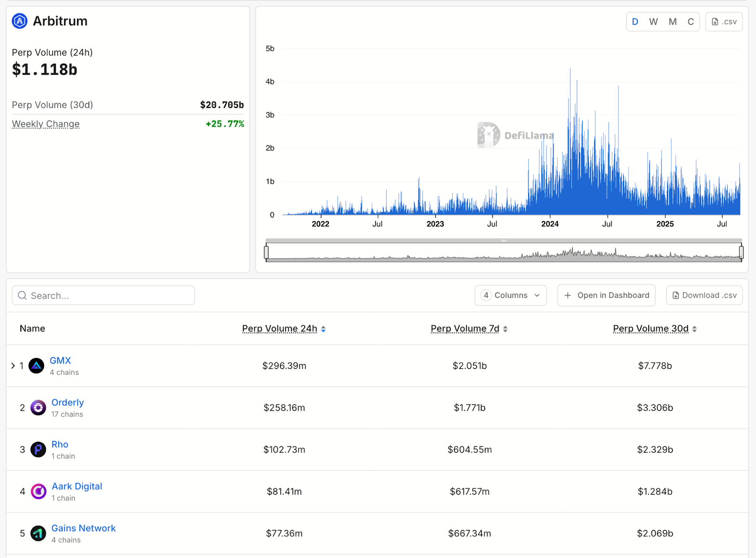Open the Columns dropdown

pos(510,296)
